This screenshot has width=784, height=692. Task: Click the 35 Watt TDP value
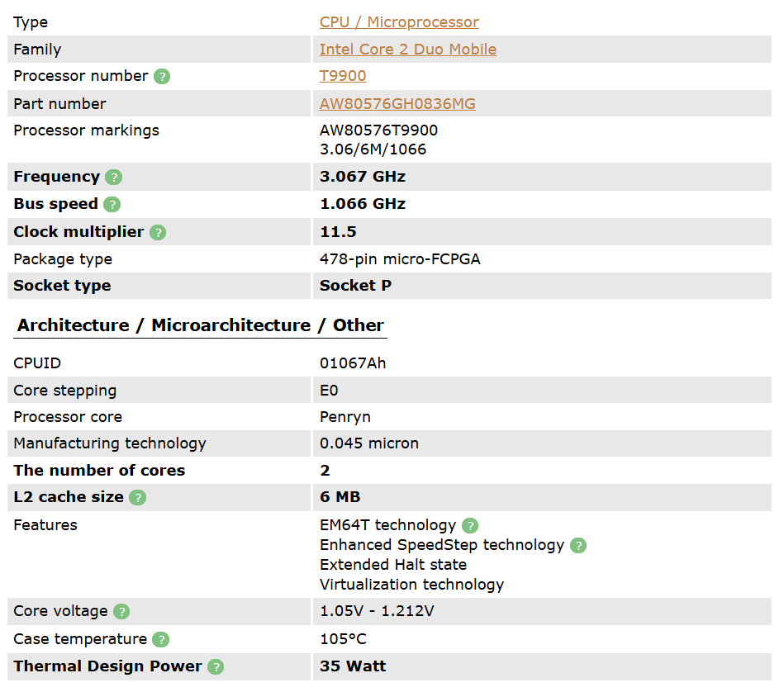353,666
